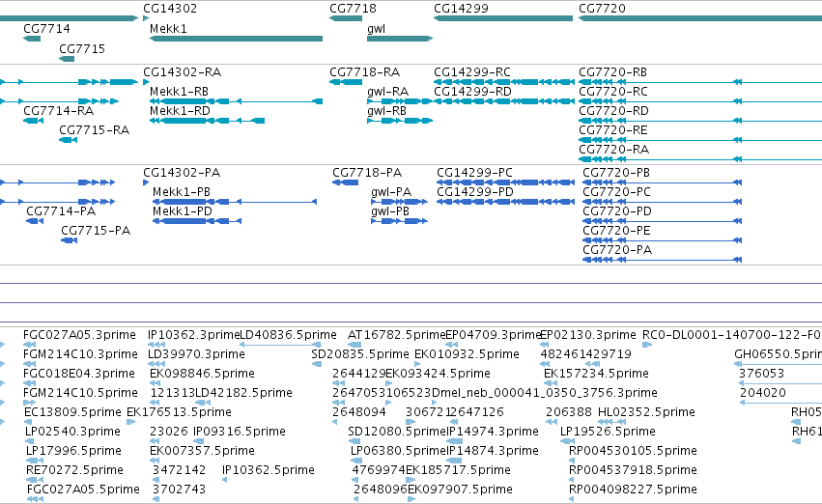Select the RE70272.5prime EST label
The height and width of the screenshot is (504, 822).
click(74, 470)
